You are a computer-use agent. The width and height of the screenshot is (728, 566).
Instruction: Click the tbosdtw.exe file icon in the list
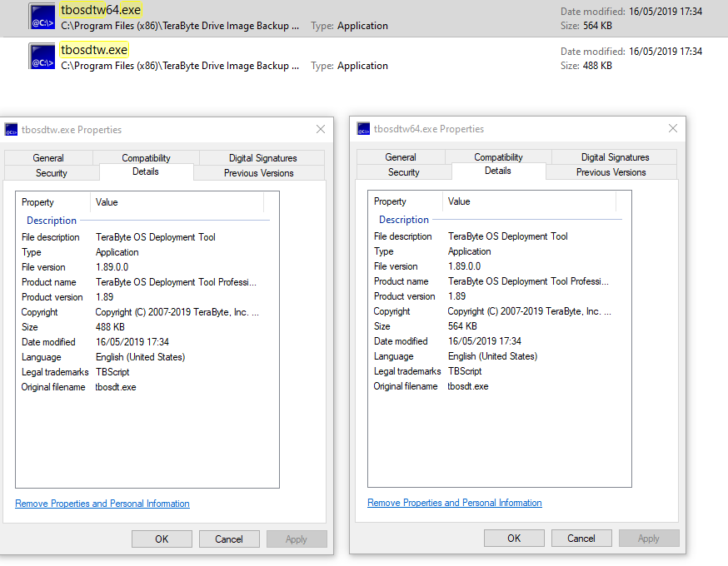coord(42,56)
